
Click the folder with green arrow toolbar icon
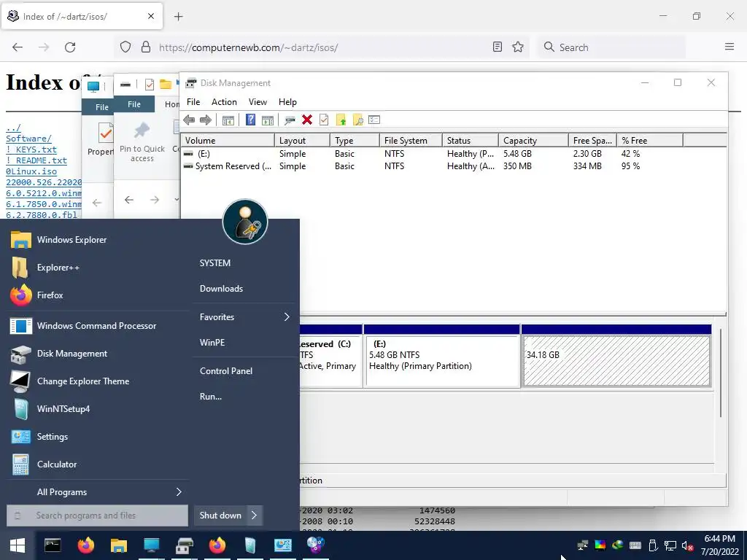[x=341, y=120]
